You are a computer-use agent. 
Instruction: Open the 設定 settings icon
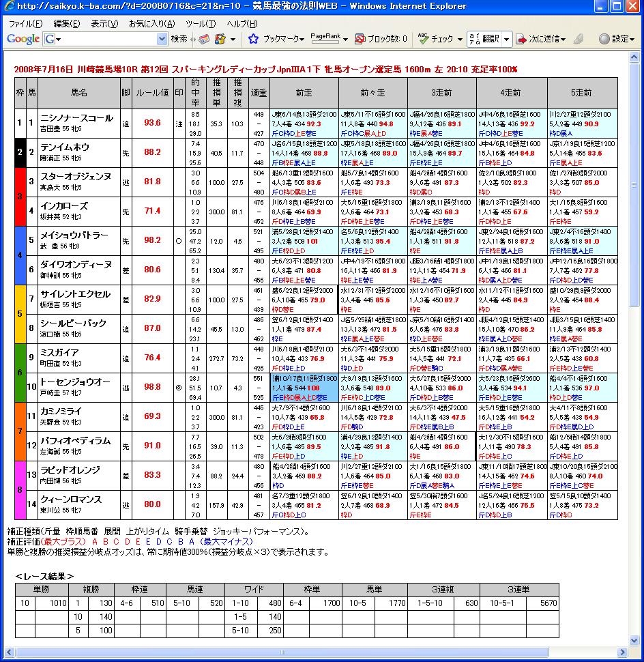tap(604, 40)
